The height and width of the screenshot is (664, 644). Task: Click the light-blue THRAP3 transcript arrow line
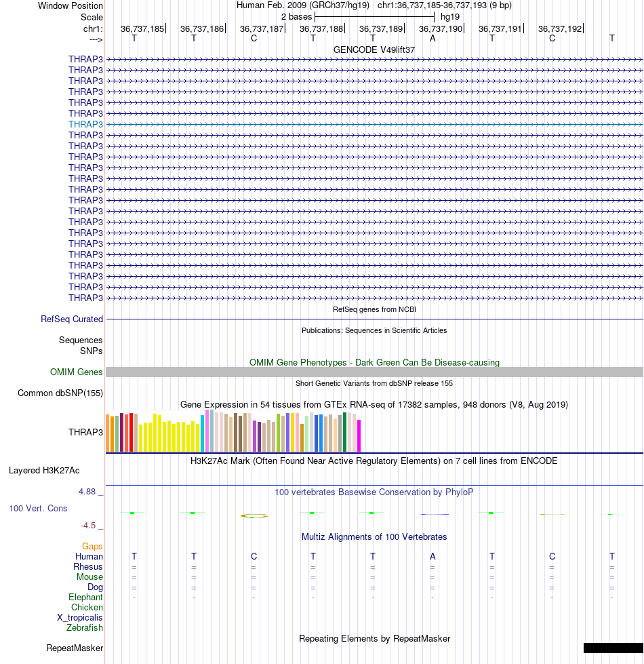pos(374,124)
